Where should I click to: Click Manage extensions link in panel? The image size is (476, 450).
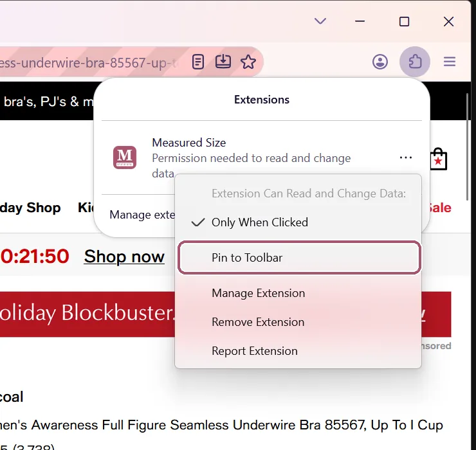click(x=142, y=215)
